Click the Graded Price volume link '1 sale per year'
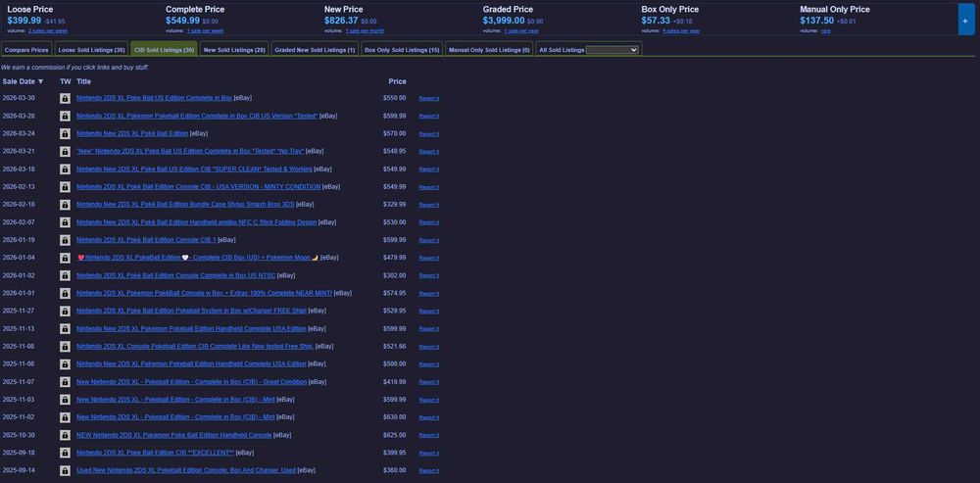Image resolution: width=980 pixels, height=483 pixels. (521, 30)
